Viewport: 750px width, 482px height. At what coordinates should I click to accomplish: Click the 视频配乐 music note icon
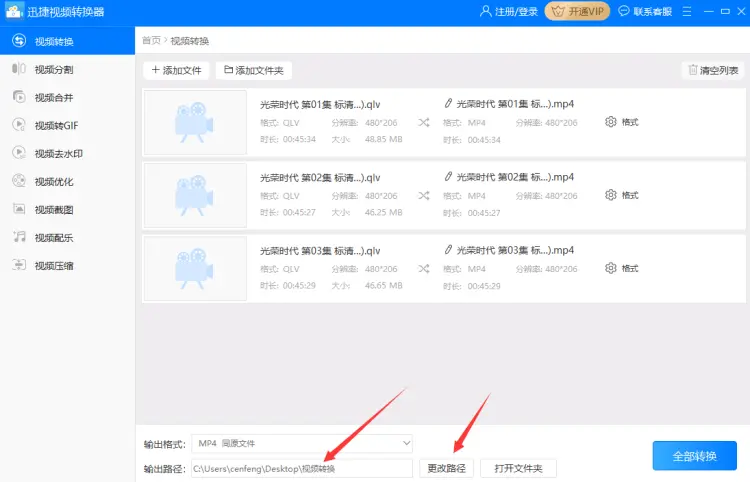pyautogui.click(x=19, y=237)
